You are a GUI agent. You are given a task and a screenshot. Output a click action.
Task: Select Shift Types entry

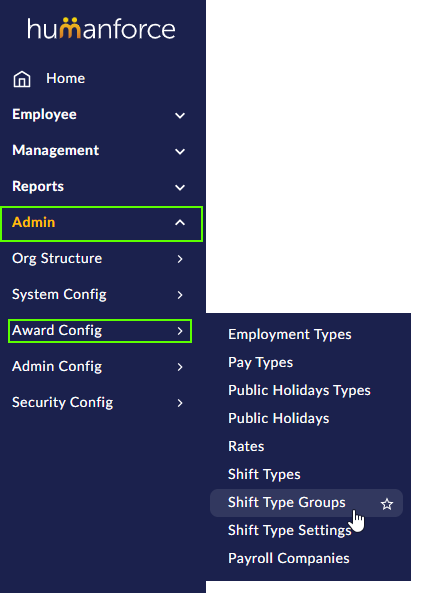(x=264, y=474)
